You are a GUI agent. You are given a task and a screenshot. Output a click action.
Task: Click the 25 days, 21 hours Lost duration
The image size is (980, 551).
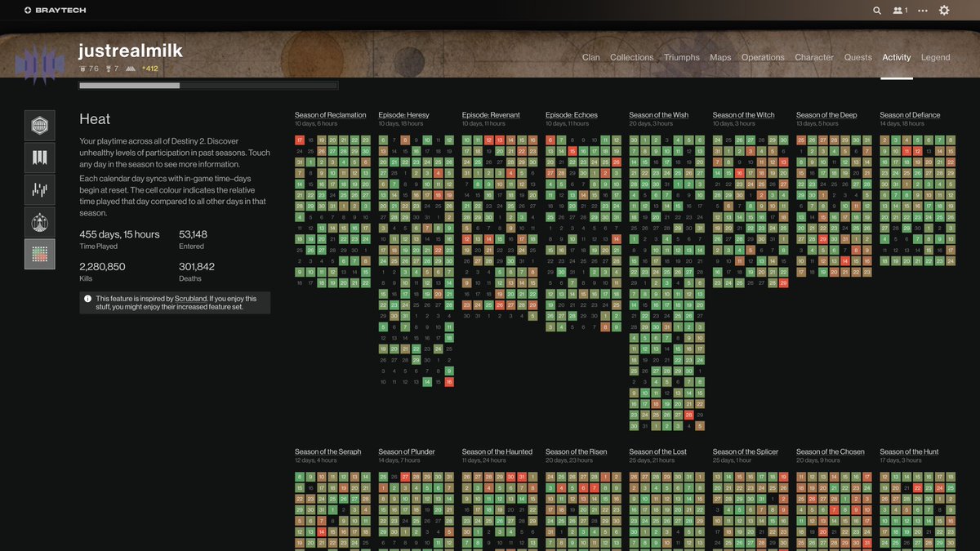tap(653, 460)
